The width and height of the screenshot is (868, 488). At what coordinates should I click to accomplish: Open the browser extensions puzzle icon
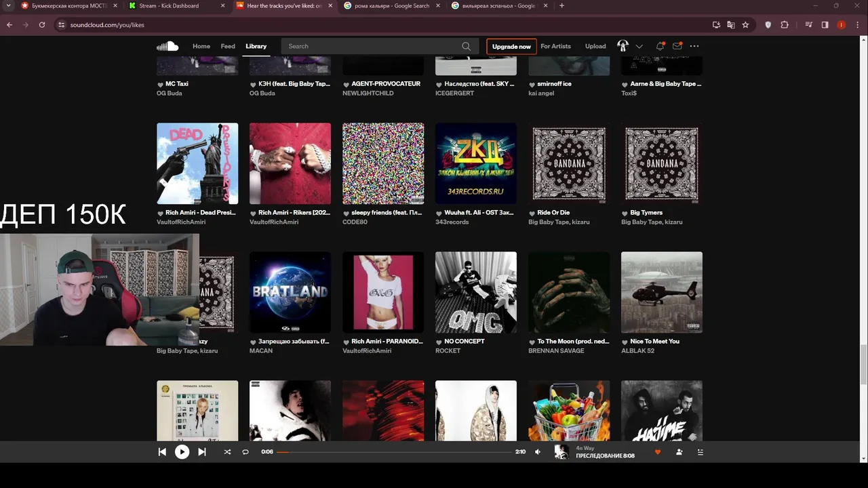pos(785,24)
